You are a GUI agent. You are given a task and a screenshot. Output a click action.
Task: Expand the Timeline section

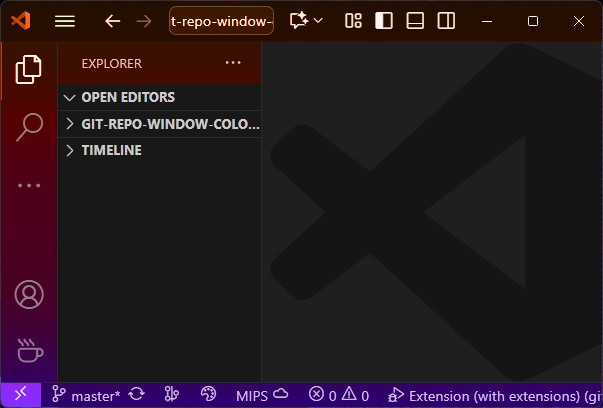click(x=111, y=150)
